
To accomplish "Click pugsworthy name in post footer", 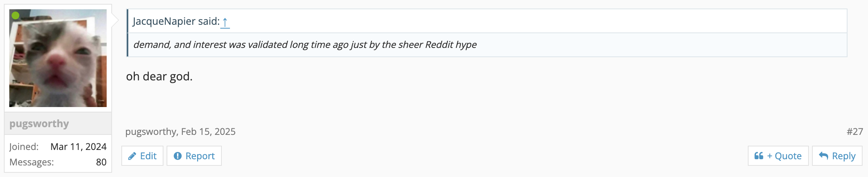I will click(x=151, y=132).
